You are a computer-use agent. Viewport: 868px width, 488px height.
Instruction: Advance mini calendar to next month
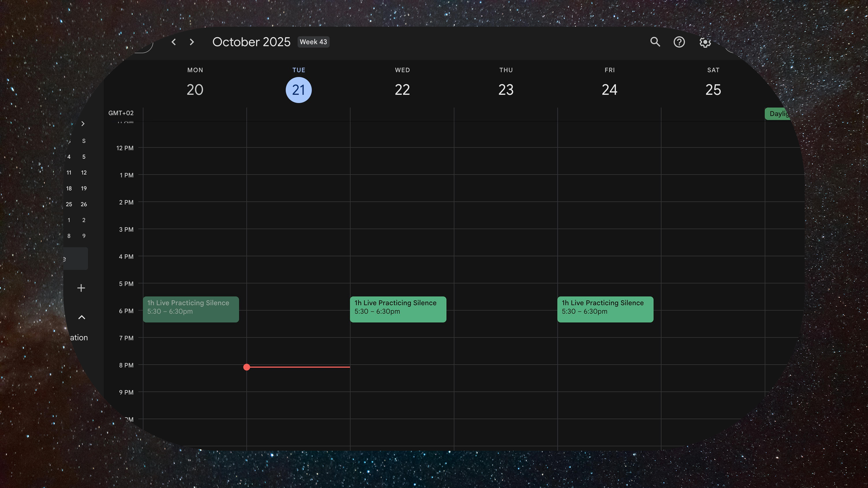(83, 124)
